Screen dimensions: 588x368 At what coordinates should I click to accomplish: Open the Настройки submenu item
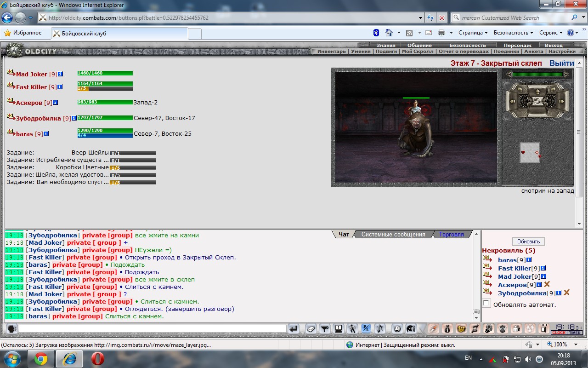click(562, 51)
